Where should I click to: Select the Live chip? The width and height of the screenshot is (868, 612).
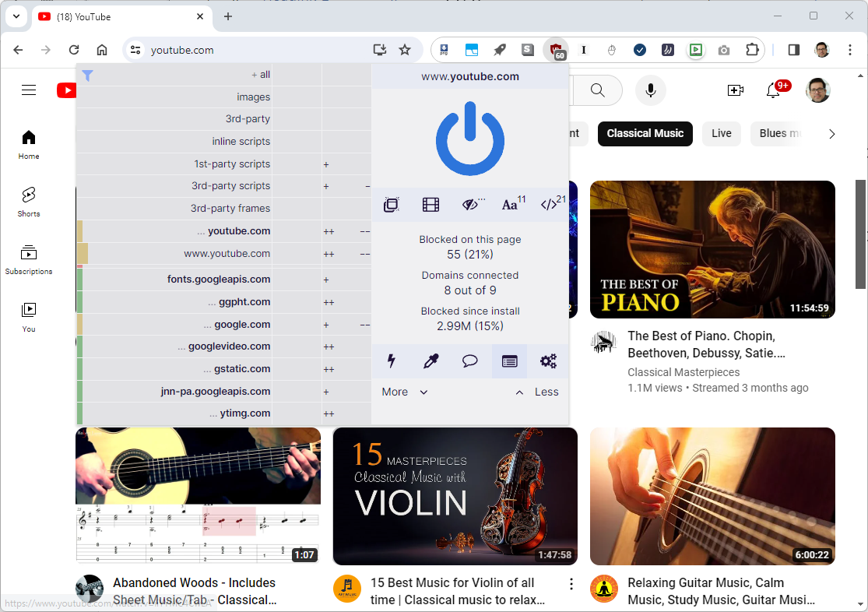tap(722, 133)
